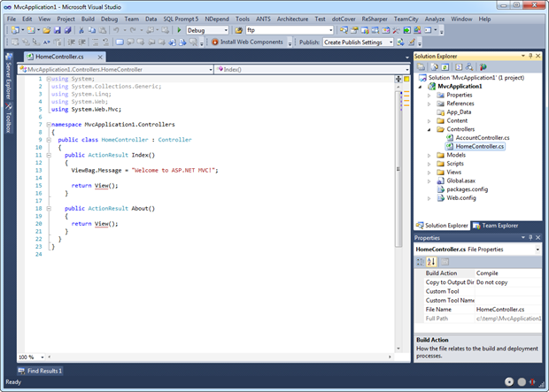Click the Install Web Components icon
Screen dimensions: 549x392
(x=215, y=42)
